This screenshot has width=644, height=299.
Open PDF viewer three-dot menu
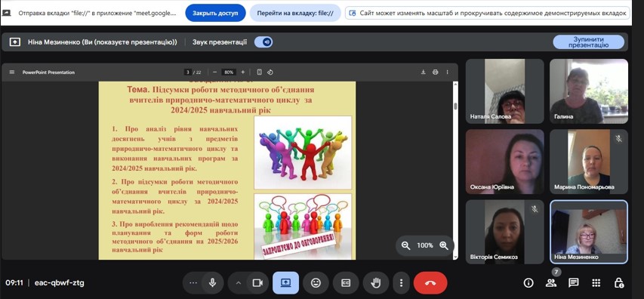[x=447, y=72]
